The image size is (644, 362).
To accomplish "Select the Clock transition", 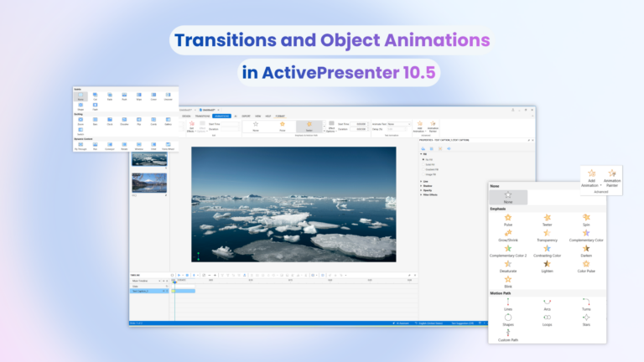I will 110,121.
